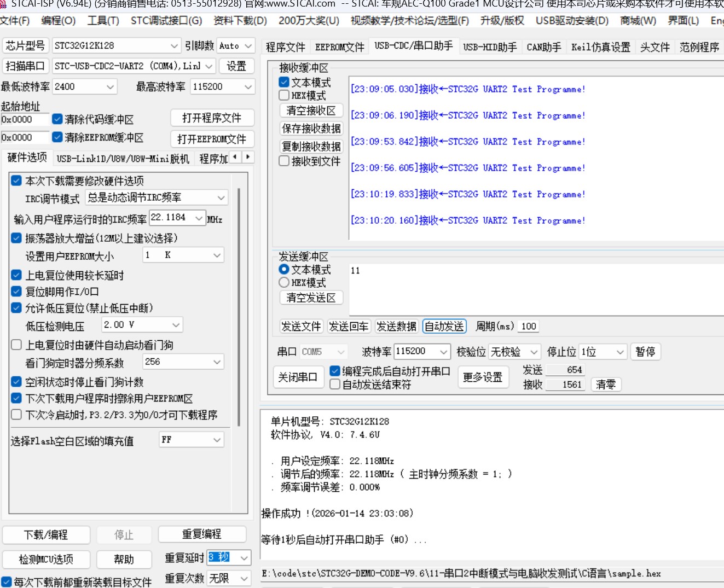
Task: Enable 接收到文件 to save received data
Action: tap(283, 161)
